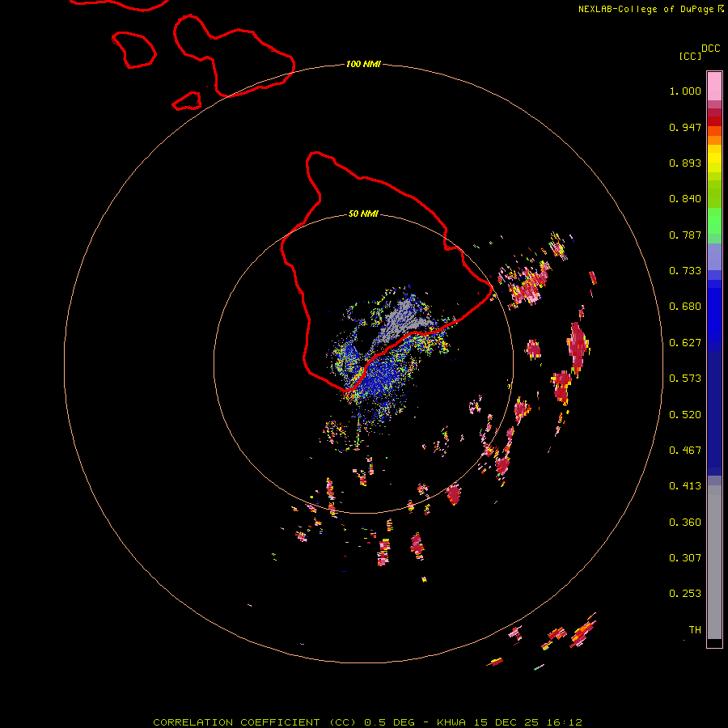Click the 0.627 scale value
The height and width of the screenshot is (728, 728).
coord(685,343)
